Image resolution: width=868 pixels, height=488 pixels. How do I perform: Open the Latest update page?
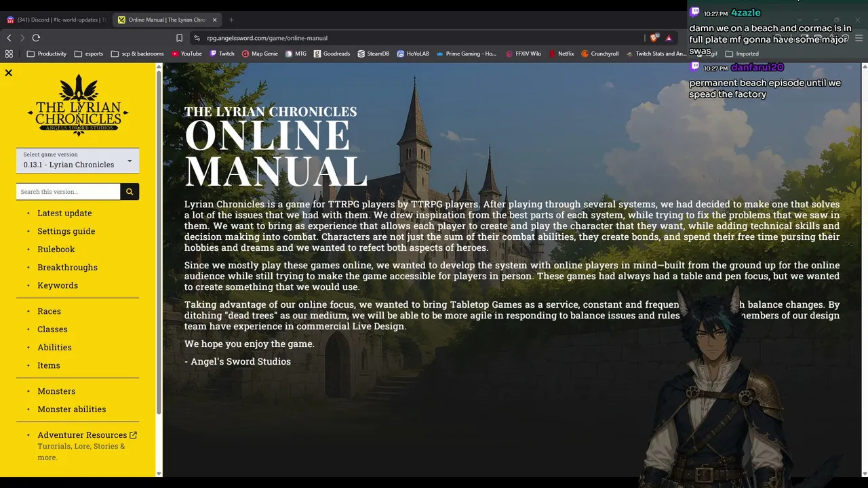64,213
